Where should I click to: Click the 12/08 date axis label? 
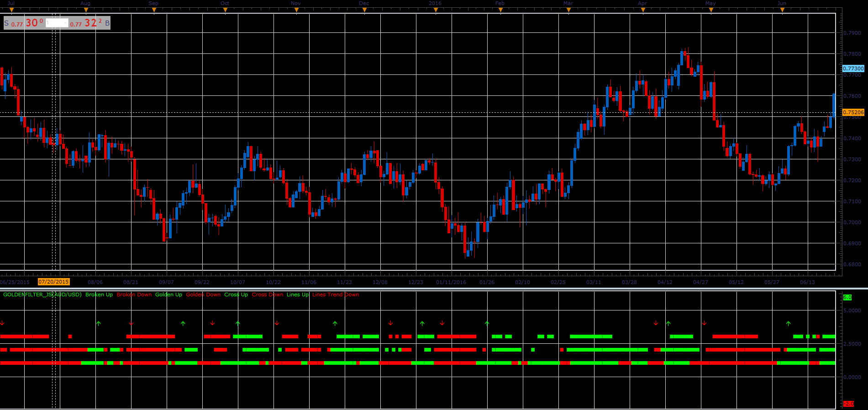[x=380, y=282]
